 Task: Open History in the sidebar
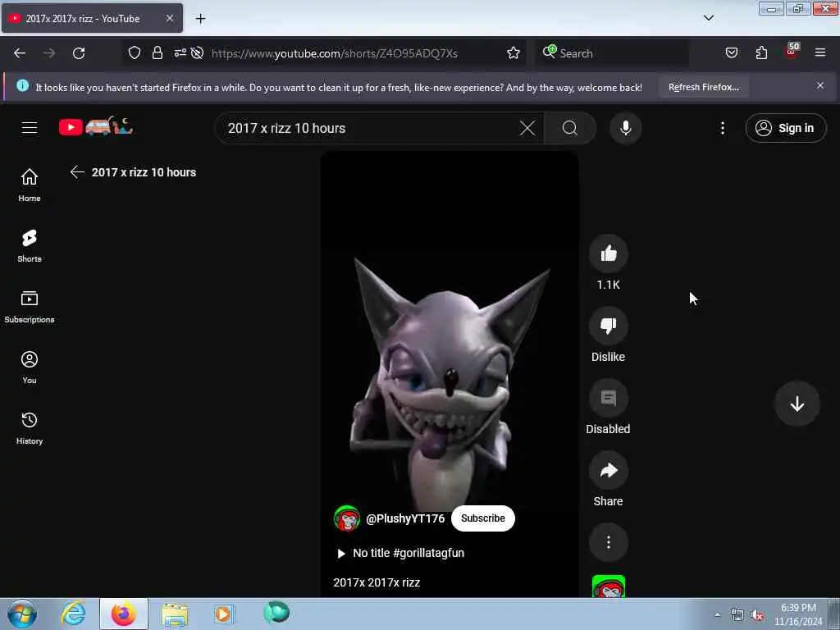coord(30,428)
